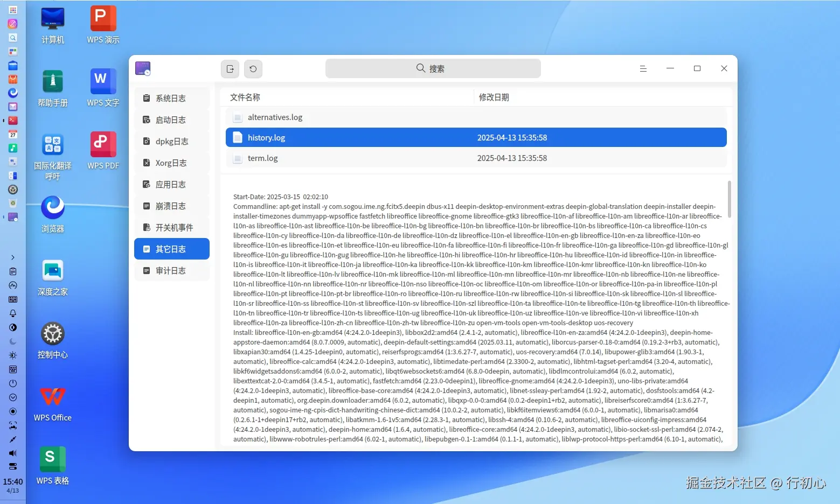
Task: Switch to 崩溃日志 category
Action: tap(171, 206)
